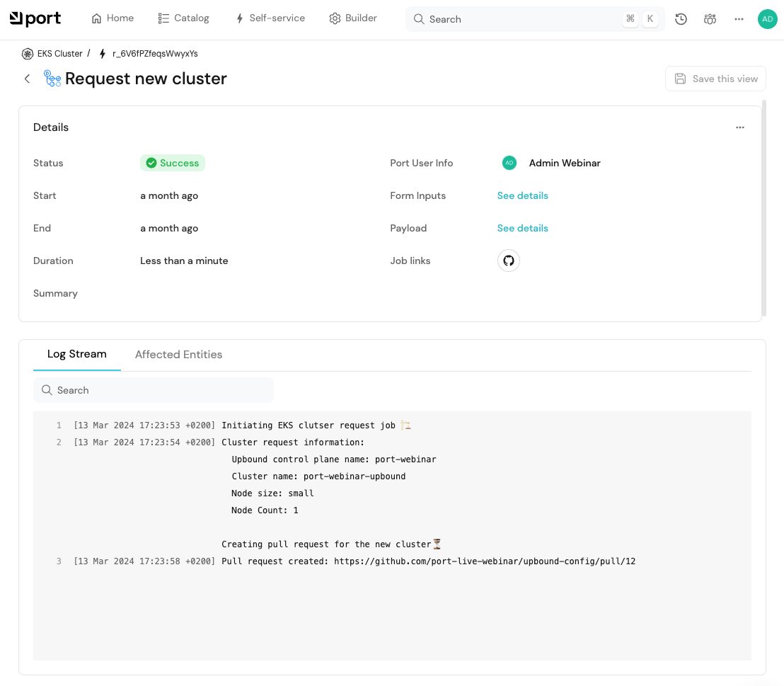
Task: Switch to the Affected Entities tab
Action: (178, 355)
